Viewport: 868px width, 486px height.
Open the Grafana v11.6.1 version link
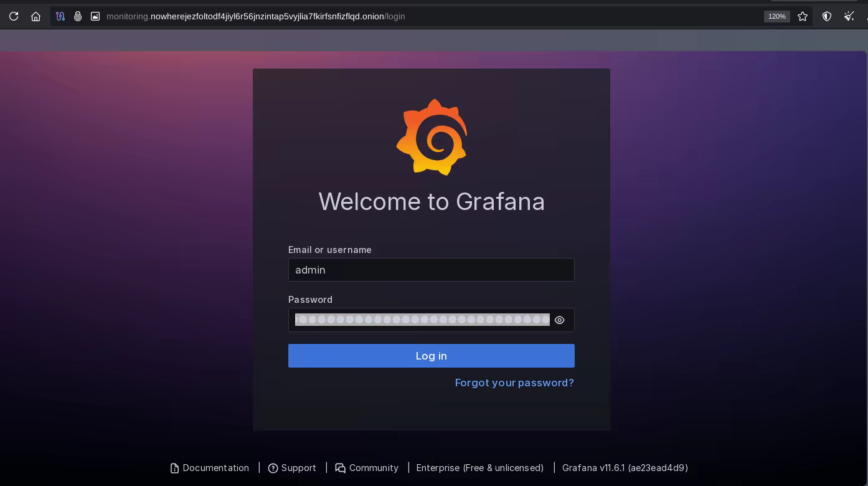coord(625,468)
